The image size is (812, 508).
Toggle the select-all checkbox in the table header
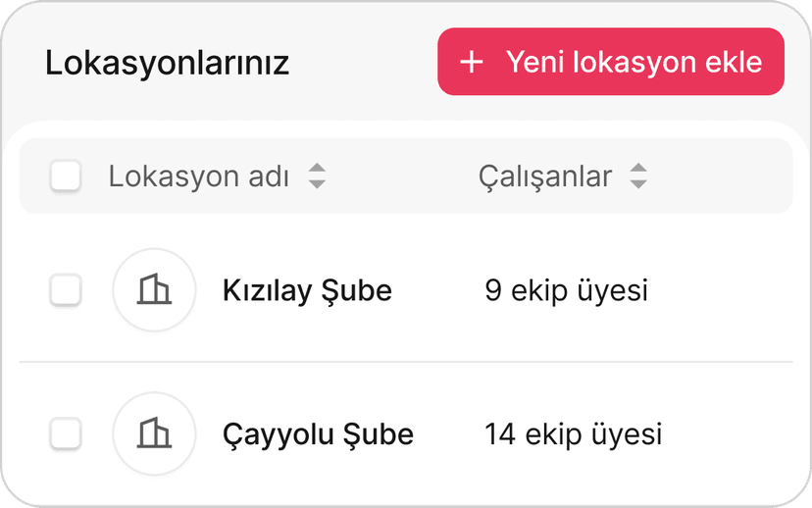(66, 177)
